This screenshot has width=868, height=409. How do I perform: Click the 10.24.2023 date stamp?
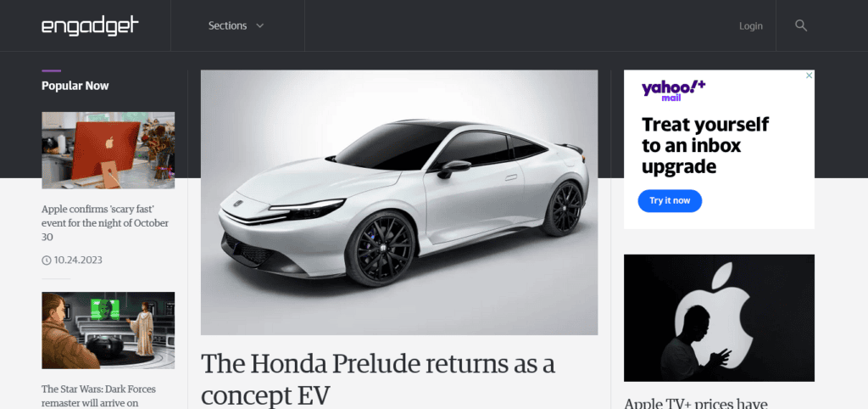(x=78, y=260)
